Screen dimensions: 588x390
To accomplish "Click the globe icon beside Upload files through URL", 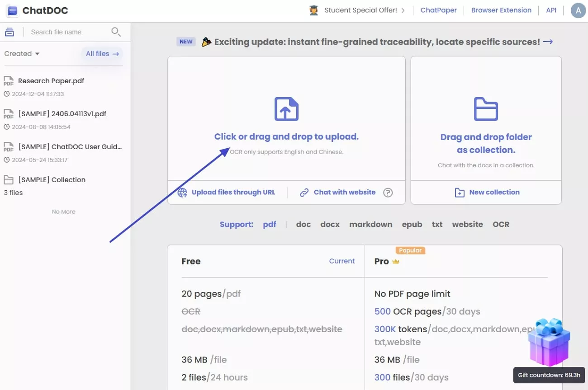I will click(x=182, y=192).
